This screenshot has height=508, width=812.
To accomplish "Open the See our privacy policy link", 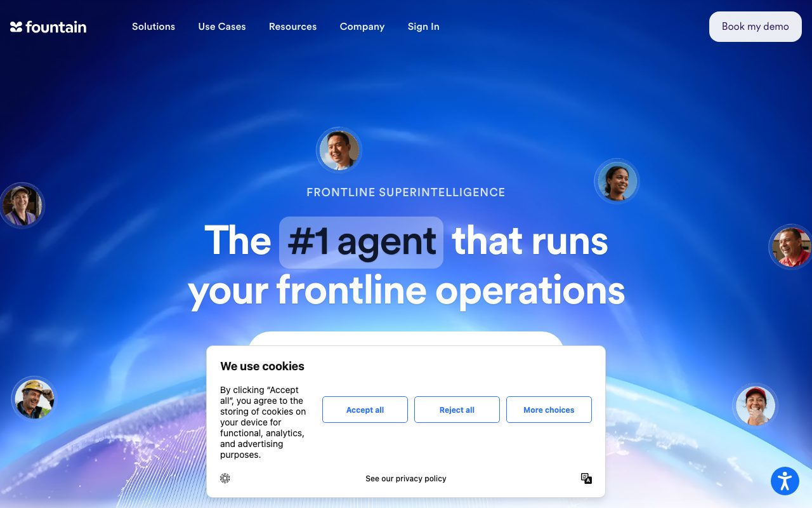I will coord(406,479).
